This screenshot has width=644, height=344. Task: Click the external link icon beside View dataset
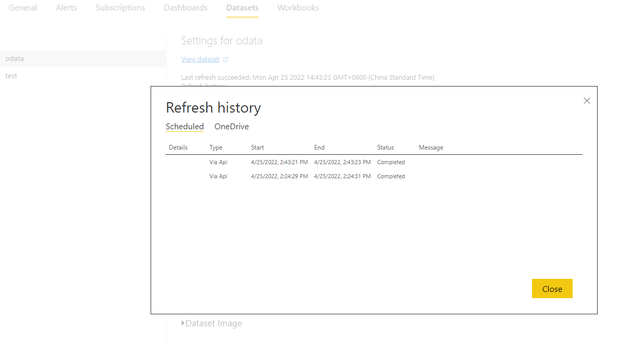[x=225, y=59]
